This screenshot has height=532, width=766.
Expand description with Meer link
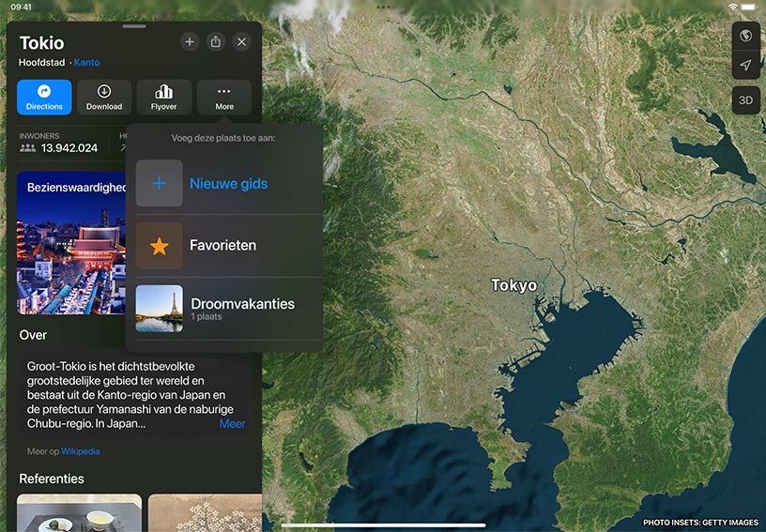pyautogui.click(x=232, y=424)
